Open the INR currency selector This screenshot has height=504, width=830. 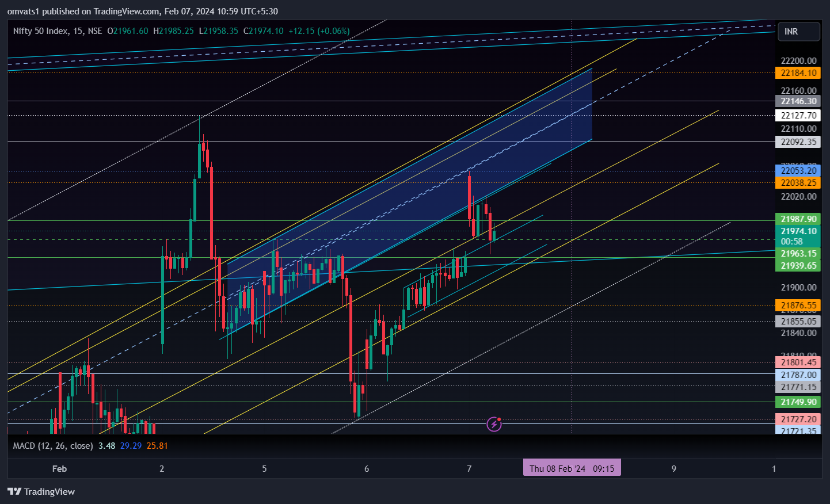coord(798,32)
